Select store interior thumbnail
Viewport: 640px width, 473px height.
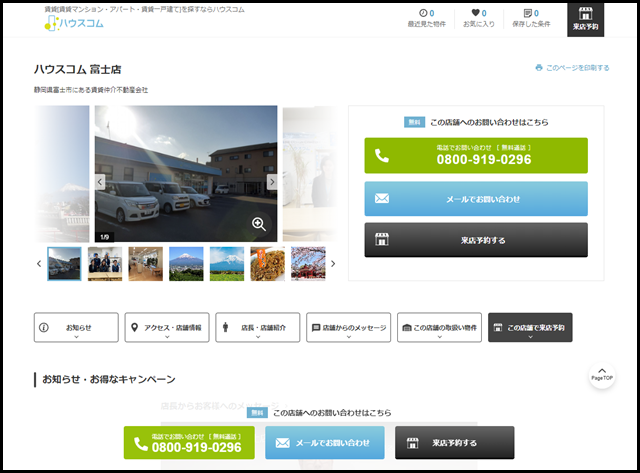[146, 264]
